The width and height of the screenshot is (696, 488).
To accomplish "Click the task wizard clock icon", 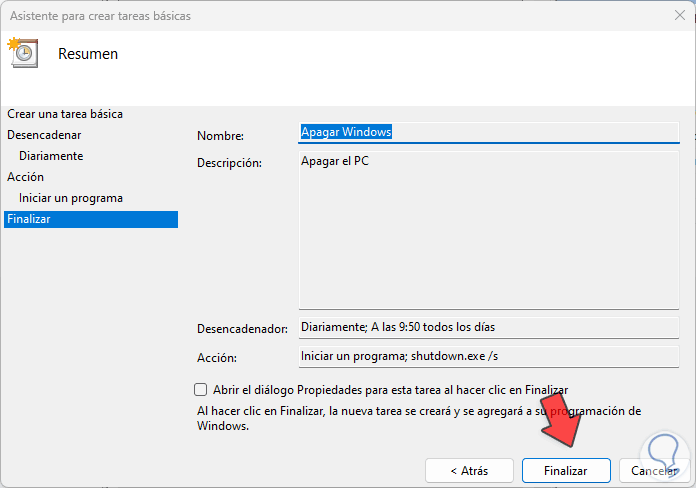I will coord(22,52).
